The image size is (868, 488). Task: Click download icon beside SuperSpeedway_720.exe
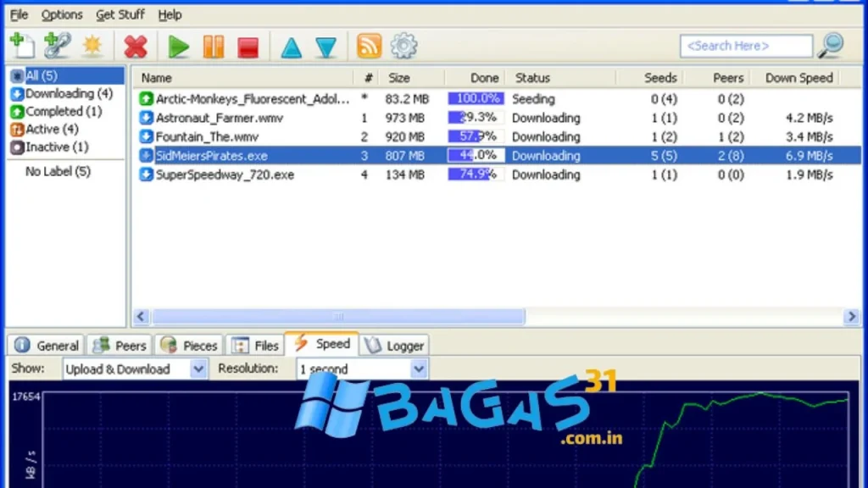[146, 175]
